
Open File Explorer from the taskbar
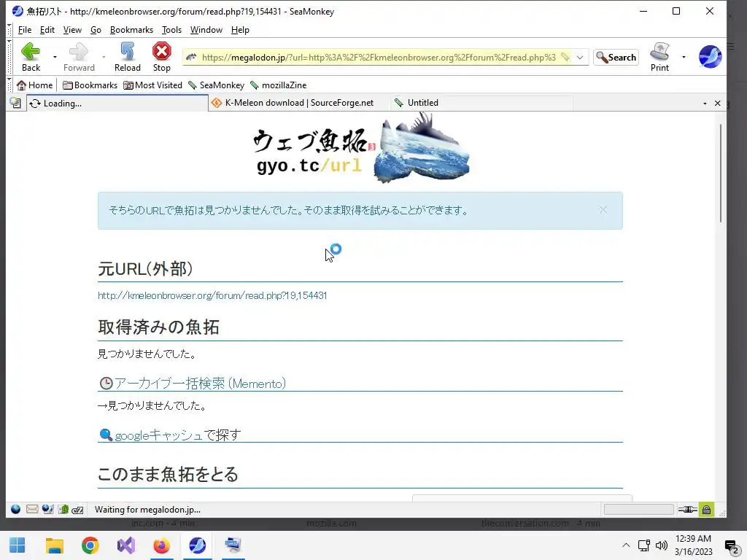[54, 545]
